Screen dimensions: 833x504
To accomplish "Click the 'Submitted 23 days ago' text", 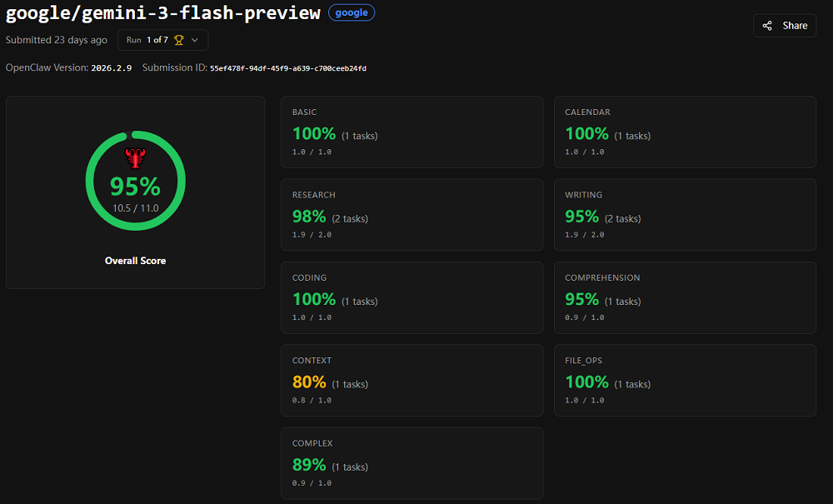I will pyautogui.click(x=57, y=40).
